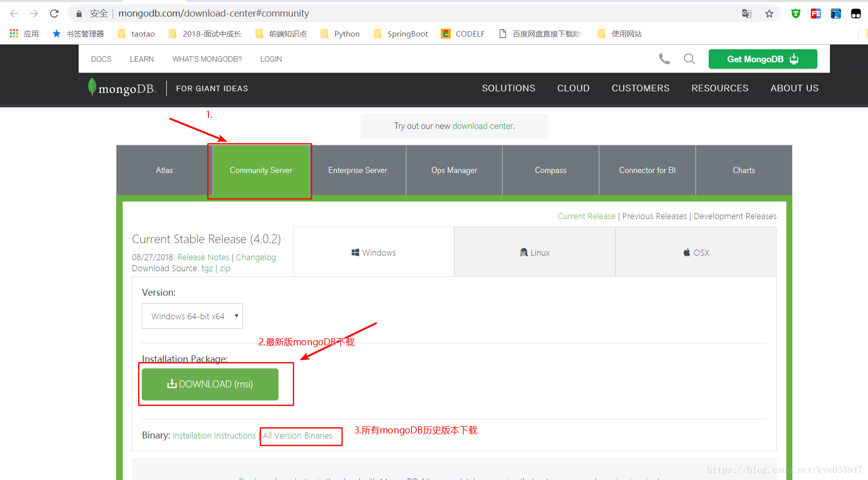Download the zip source link
This screenshot has width=868, height=480.
225,269
